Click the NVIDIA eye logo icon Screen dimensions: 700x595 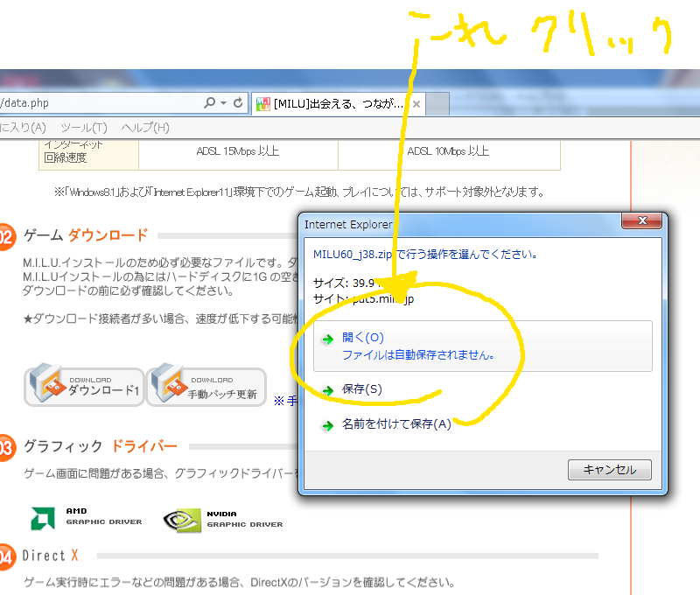point(182,520)
